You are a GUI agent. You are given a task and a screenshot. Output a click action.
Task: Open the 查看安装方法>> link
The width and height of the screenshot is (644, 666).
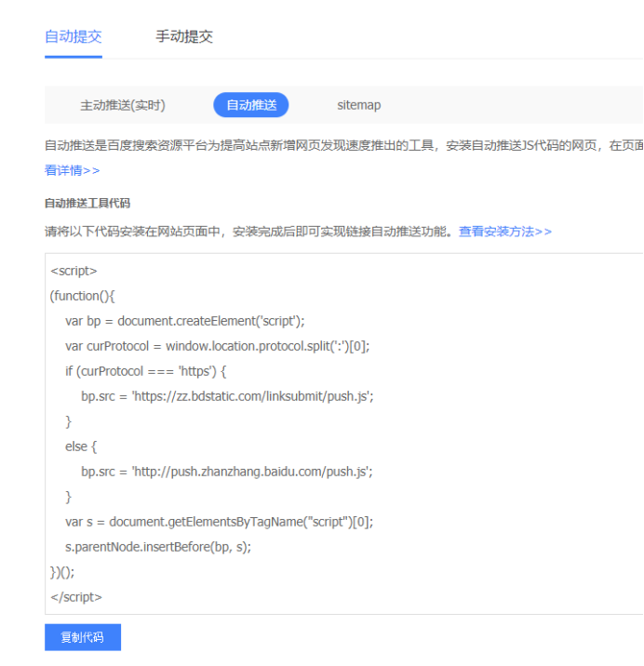(x=505, y=232)
